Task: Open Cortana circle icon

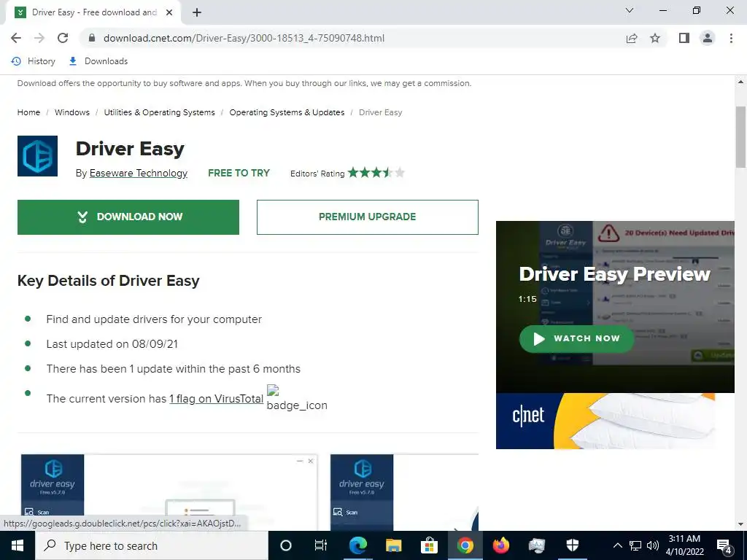Action: point(286,545)
